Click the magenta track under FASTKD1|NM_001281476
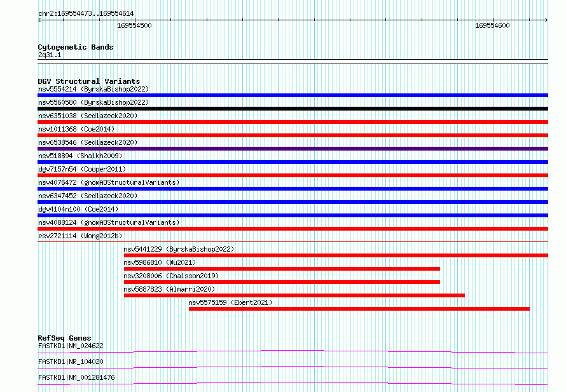Viewport: 566px width, 392px height. coord(293,383)
